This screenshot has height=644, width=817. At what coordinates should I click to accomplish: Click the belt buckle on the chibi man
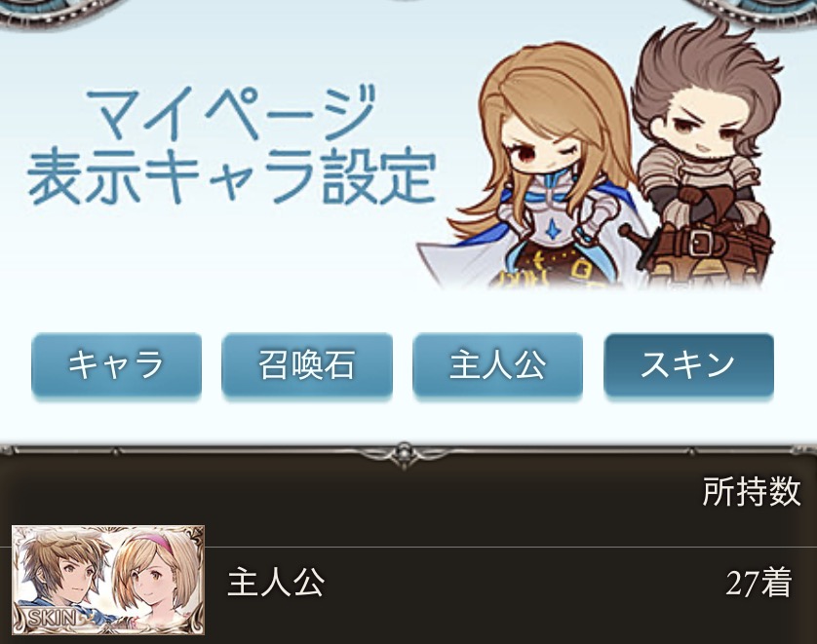(700, 242)
